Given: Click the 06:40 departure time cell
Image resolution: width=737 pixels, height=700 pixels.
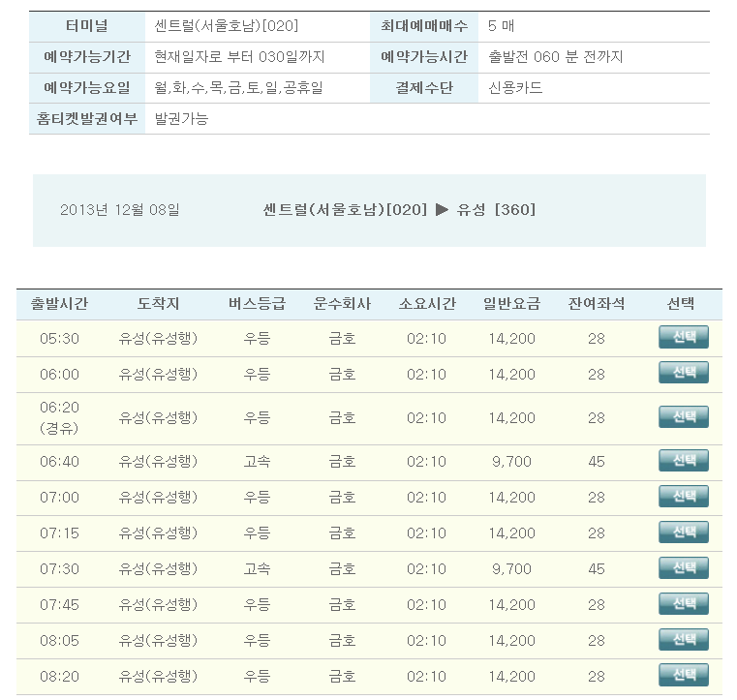Looking at the screenshot, I should pos(59,462).
